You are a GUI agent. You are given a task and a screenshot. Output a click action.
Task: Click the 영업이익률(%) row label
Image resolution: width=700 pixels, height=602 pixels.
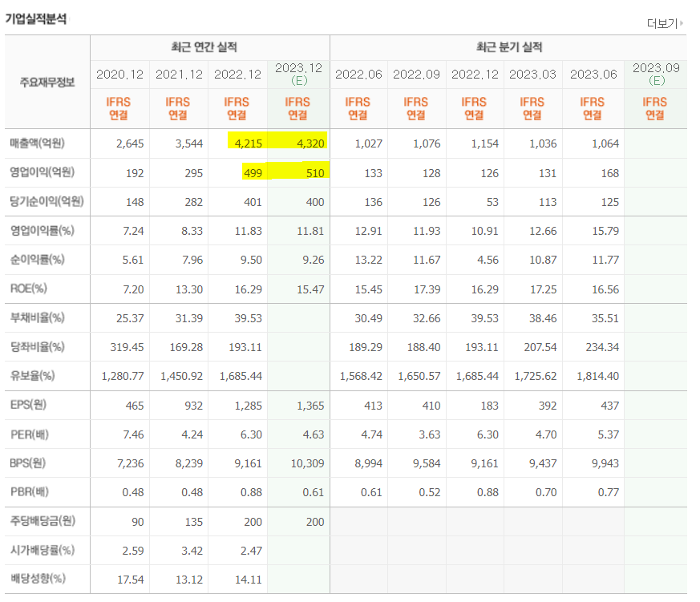[x=42, y=231]
